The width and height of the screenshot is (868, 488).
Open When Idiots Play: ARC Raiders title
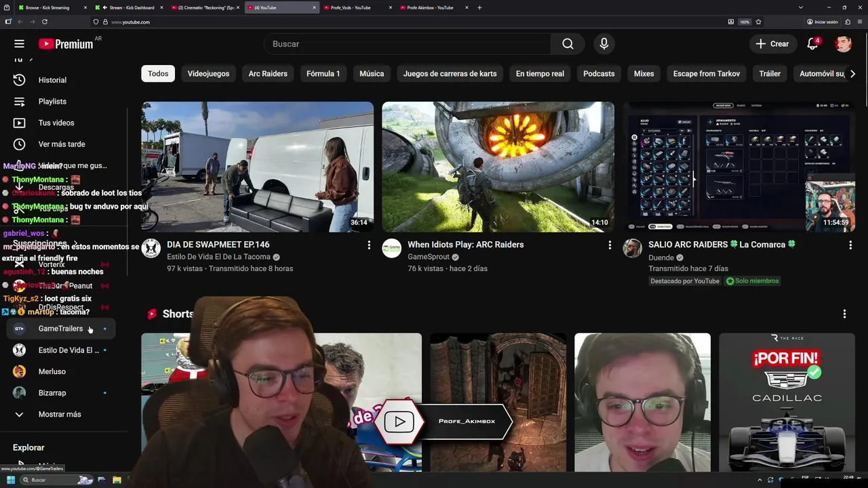[x=466, y=245]
